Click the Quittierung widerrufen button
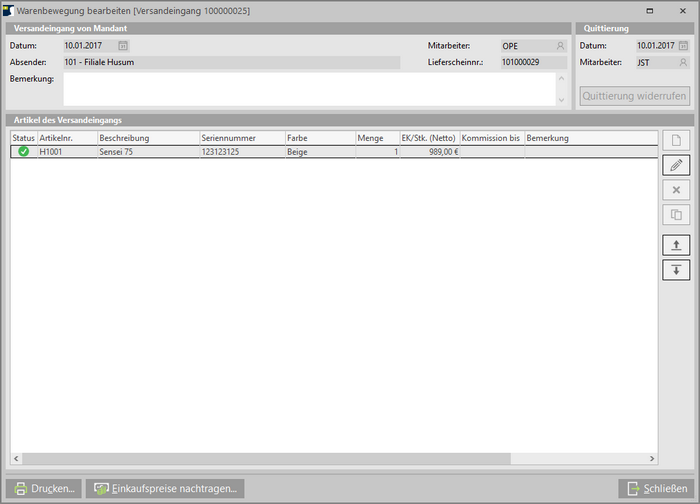Viewport: 700px width, 504px height. [x=635, y=97]
